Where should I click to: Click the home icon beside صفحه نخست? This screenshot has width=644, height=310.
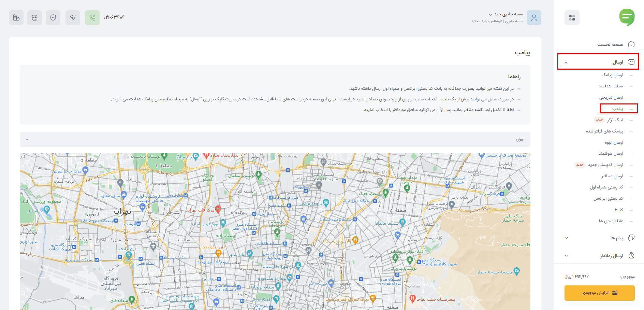(631, 44)
